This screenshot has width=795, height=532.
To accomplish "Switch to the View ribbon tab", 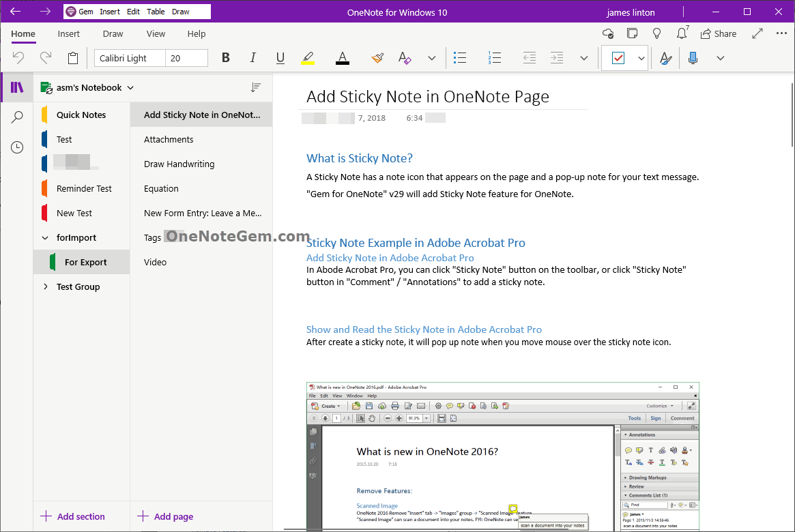I will point(156,34).
